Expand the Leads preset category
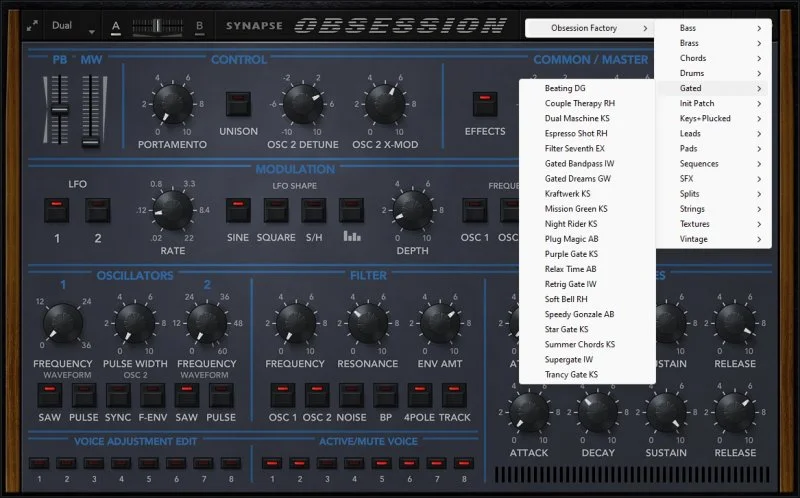 [713, 133]
